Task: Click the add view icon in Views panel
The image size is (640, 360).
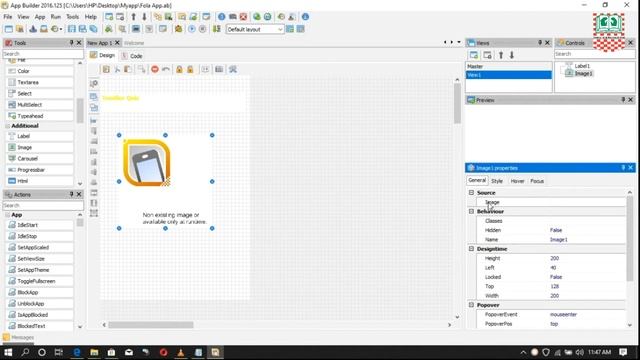Action: 474,55
